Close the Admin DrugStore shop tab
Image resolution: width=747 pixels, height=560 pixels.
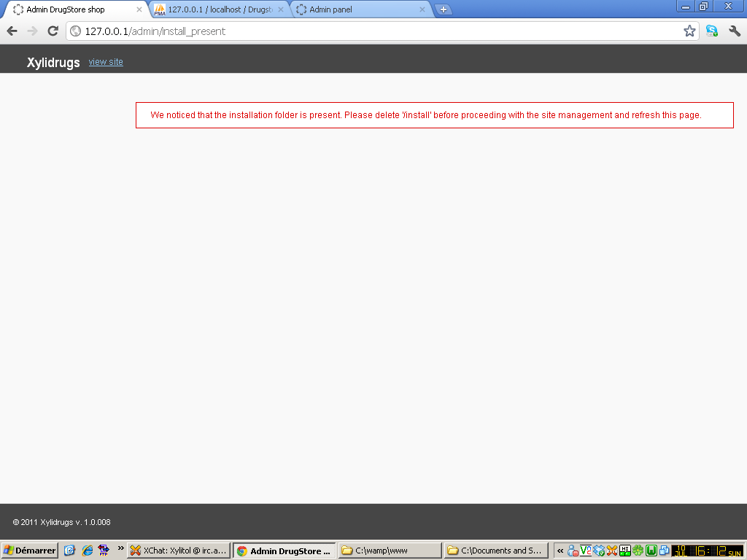tap(139, 9)
